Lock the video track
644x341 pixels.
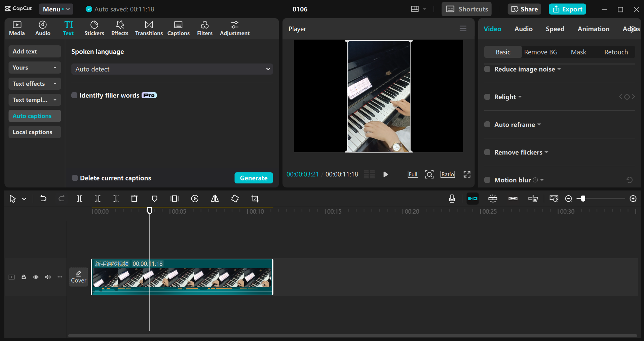point(24,277)
